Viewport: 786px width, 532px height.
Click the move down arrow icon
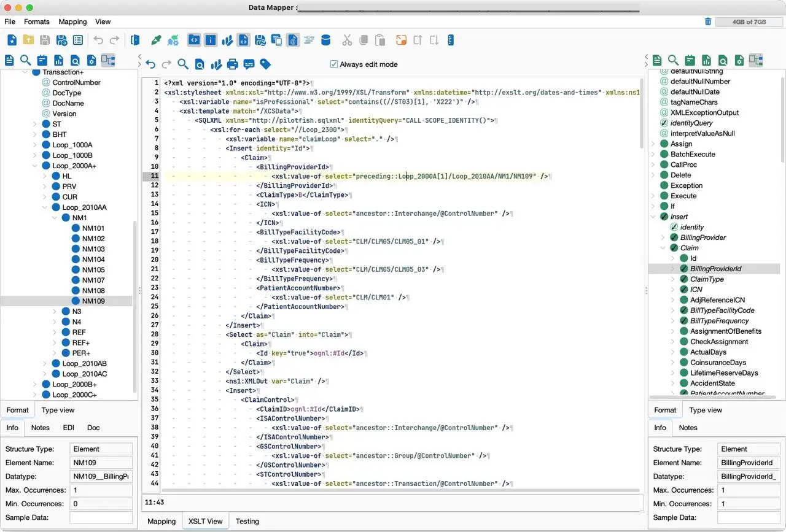pyautogui.click(x=434, y=40)
